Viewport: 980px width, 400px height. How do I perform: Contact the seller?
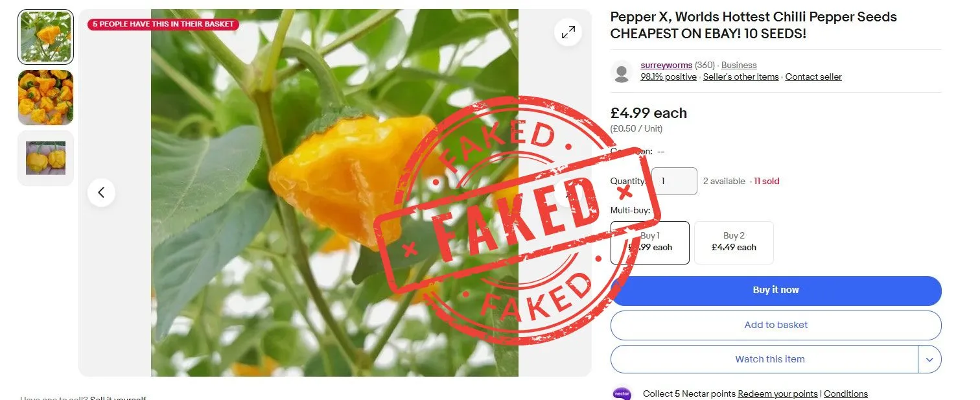point(813,76)
